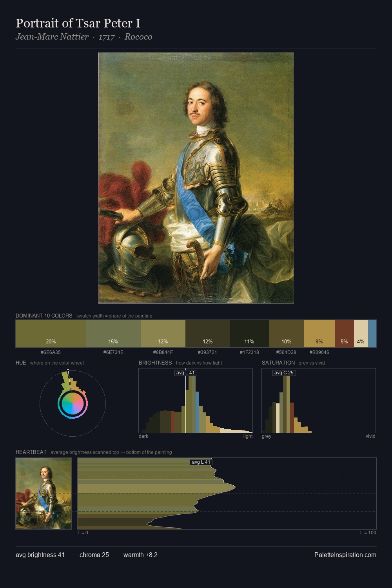This screenshot has width=392, height=588.
Task: Click the footer stat "warmth +8.2"
Action: click(x=140, y=555)
